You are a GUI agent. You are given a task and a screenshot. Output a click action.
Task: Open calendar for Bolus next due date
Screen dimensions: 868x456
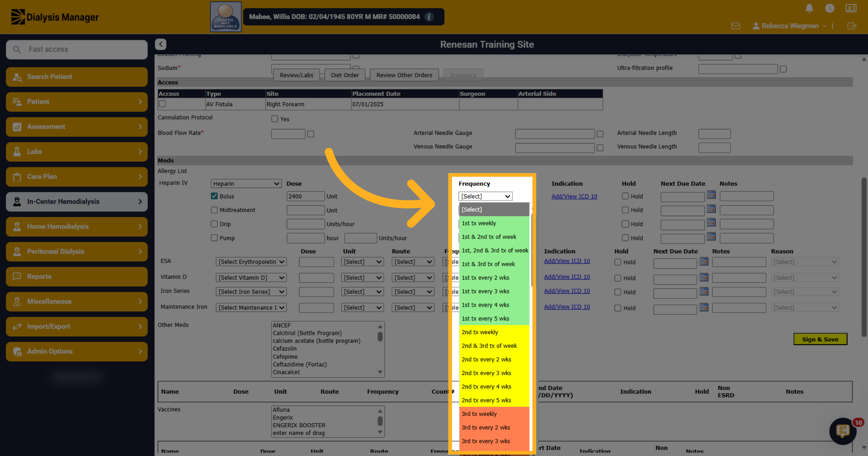711,195
